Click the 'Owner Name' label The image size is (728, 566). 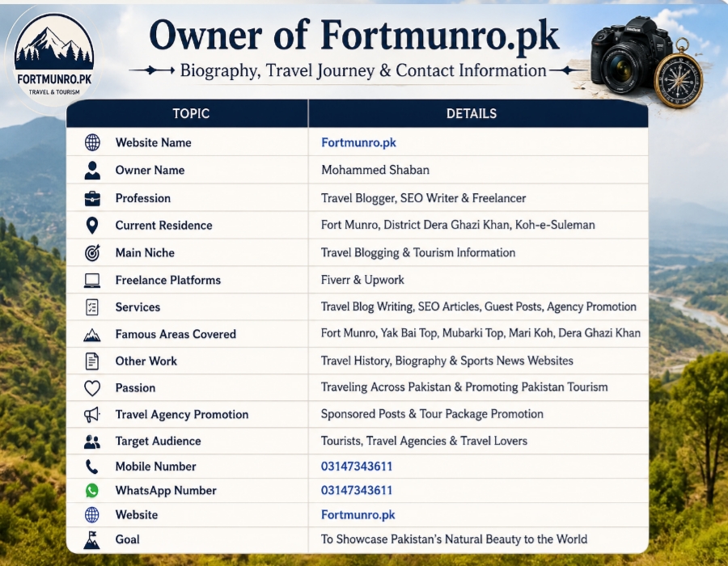point(150,171)
